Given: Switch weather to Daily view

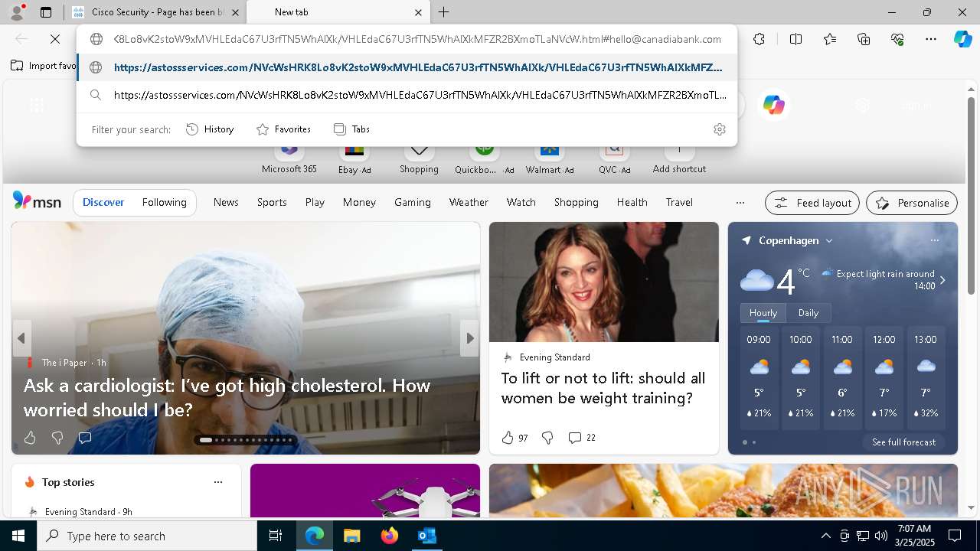Looking at the screenshot, I should point(808,313).
